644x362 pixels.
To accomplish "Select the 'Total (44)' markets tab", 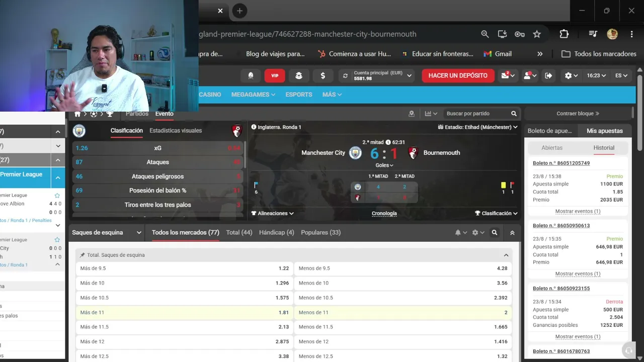I will (239, 232).
